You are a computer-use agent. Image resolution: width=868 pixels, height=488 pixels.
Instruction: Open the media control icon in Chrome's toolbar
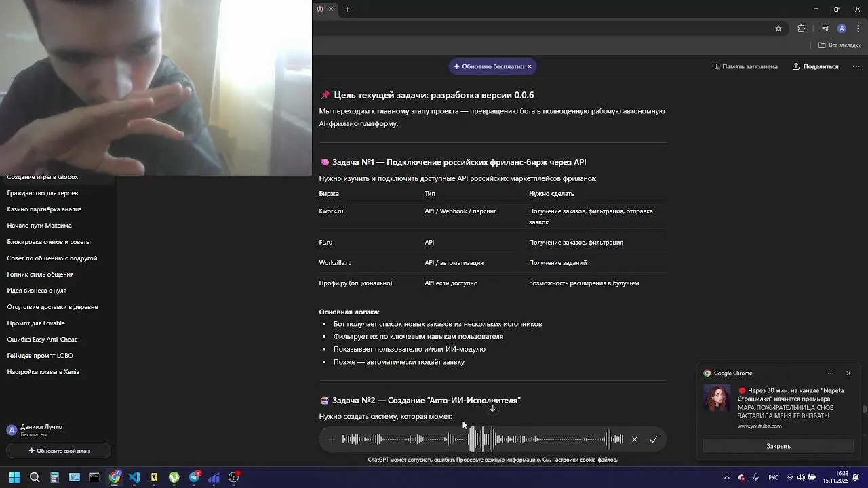point(825,28)
